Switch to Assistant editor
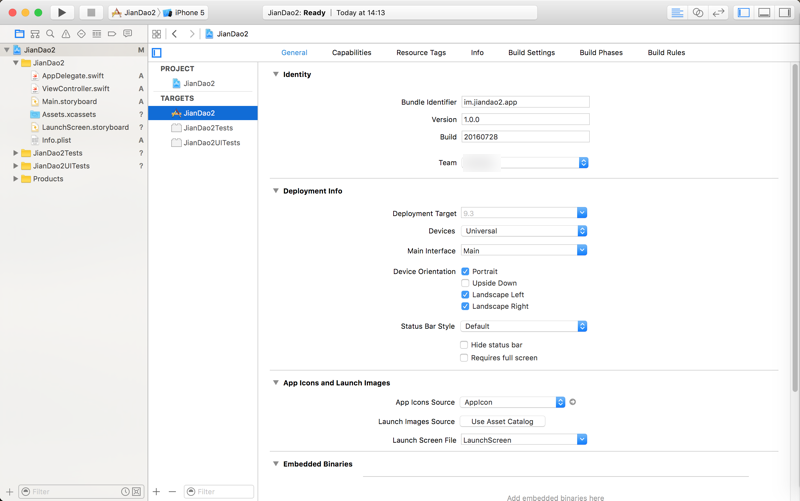 697,13
